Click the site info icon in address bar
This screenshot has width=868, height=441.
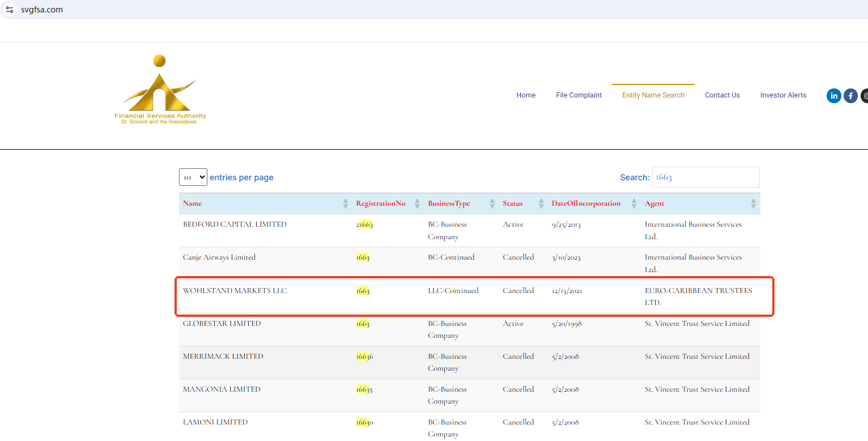(x=10, y=10)
